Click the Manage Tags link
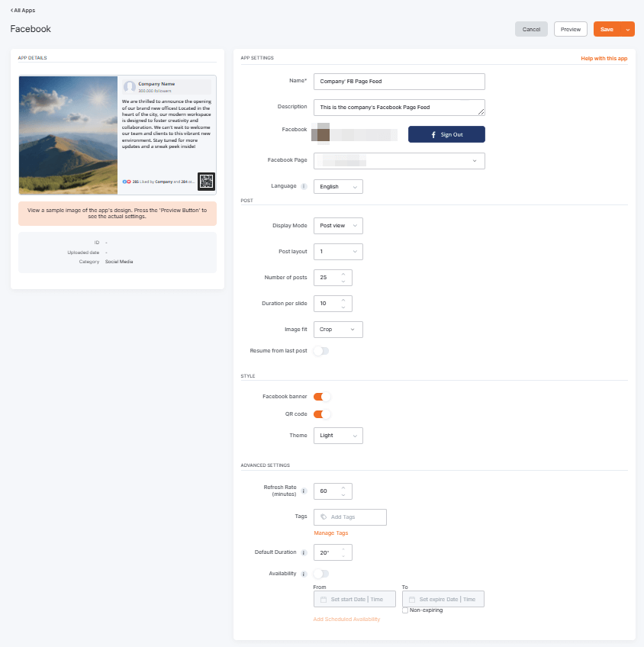The image size is (644, 647). pyautogui.click(x=332, y=533)
